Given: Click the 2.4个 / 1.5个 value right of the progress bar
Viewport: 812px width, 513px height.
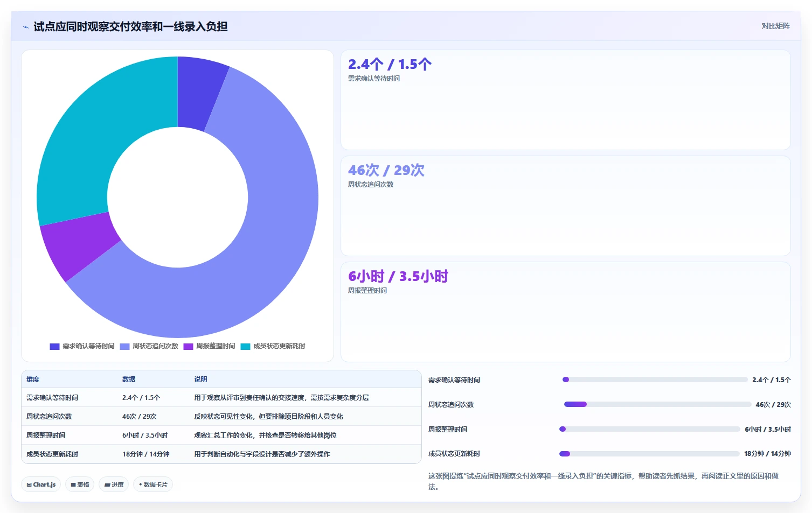Looking at the screenshot, I should click(772, 380).
